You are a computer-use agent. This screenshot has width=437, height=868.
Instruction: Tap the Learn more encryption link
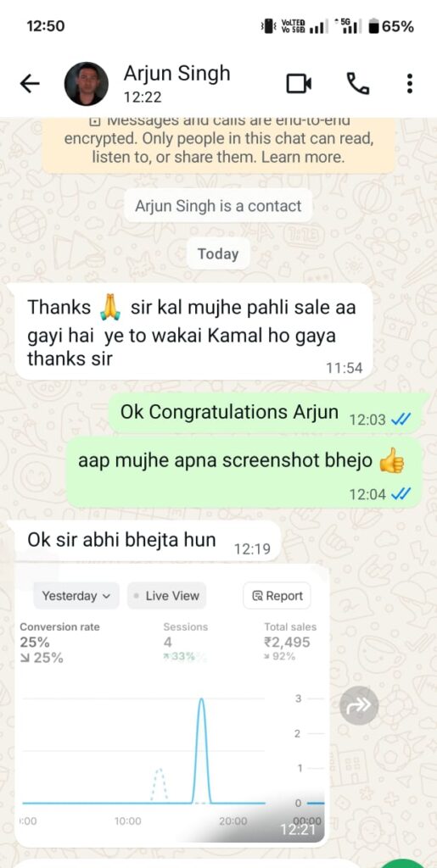[303, 157]
